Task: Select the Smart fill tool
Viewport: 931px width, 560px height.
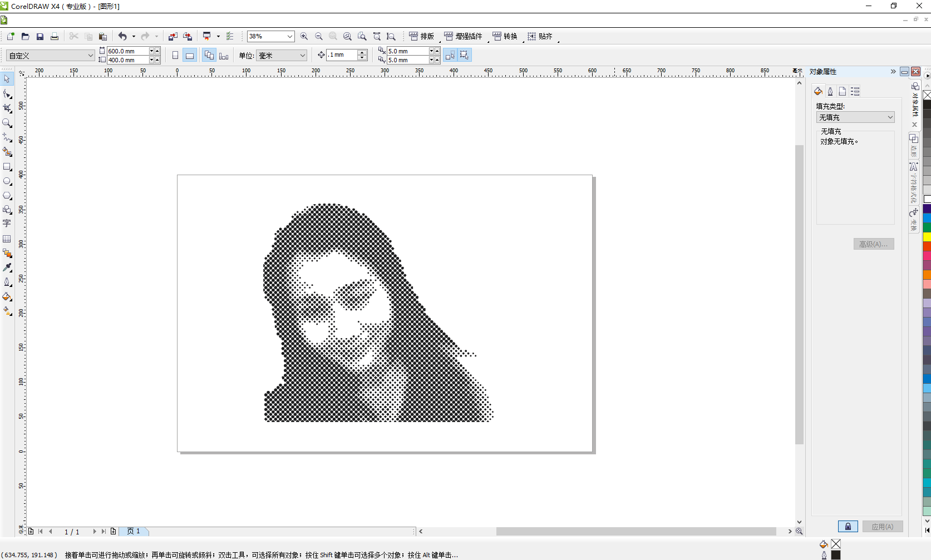Action: 7,152
